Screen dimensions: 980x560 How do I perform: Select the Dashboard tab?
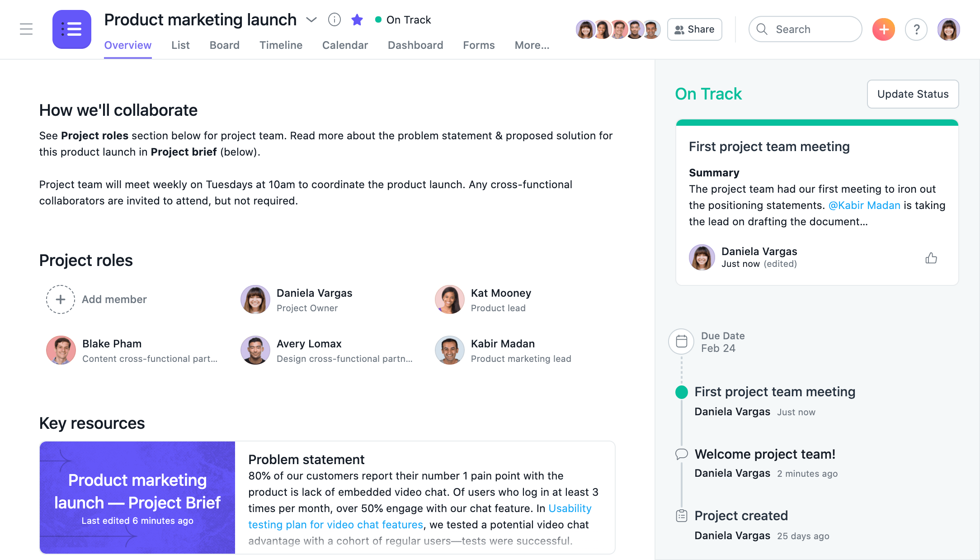415,45
